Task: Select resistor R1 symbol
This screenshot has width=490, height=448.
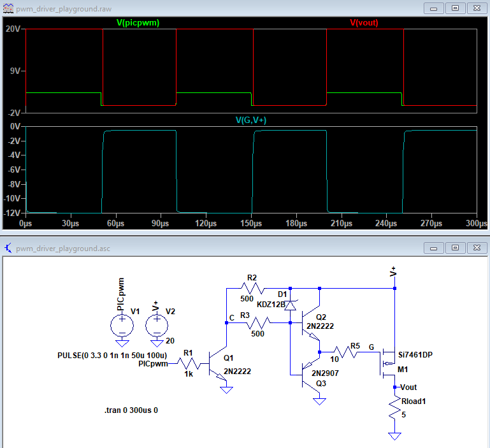Action: click(189, 364)
